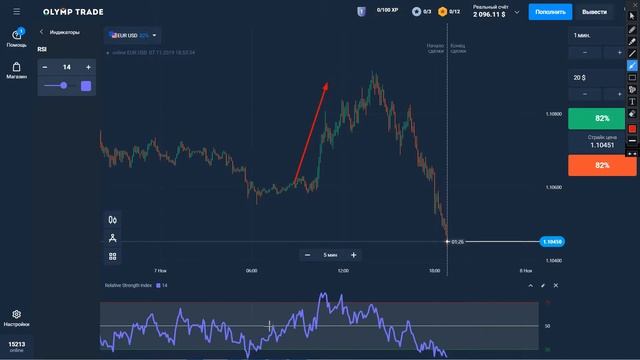Collapse Relative Strength Index panel

coord(531,286)
